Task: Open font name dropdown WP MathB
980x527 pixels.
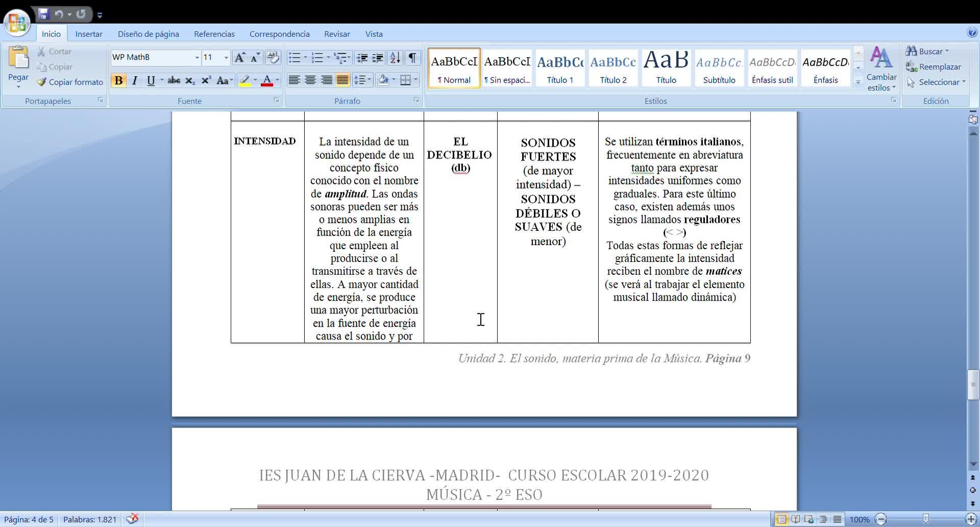Action: [197, 58]
